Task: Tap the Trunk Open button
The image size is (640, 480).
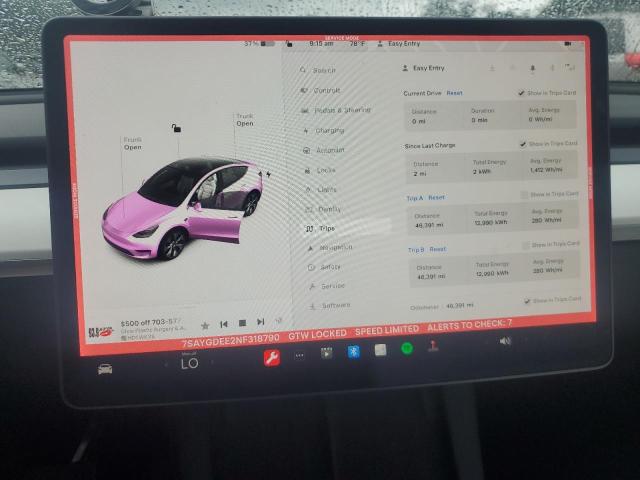Action: pyautogui.click(x=245, y=120)
